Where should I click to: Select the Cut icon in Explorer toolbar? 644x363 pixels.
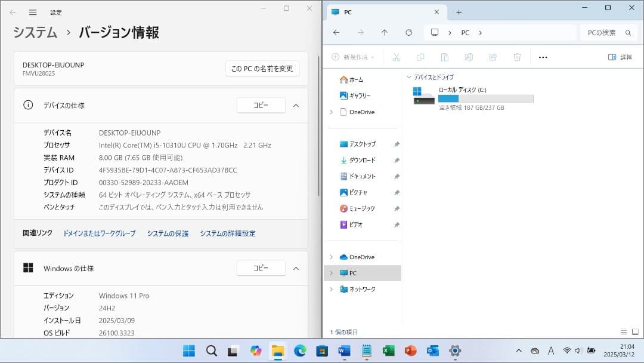(x=397, y=57)
